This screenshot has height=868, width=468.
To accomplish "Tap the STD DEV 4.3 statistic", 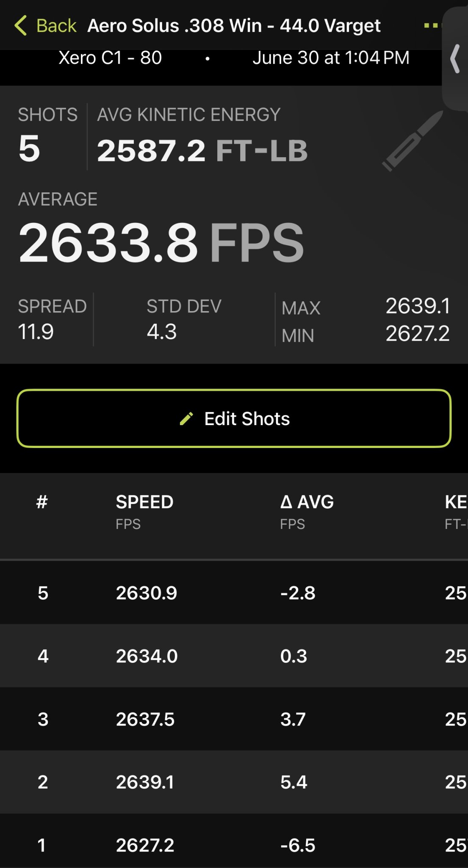I will coord(184,320).
